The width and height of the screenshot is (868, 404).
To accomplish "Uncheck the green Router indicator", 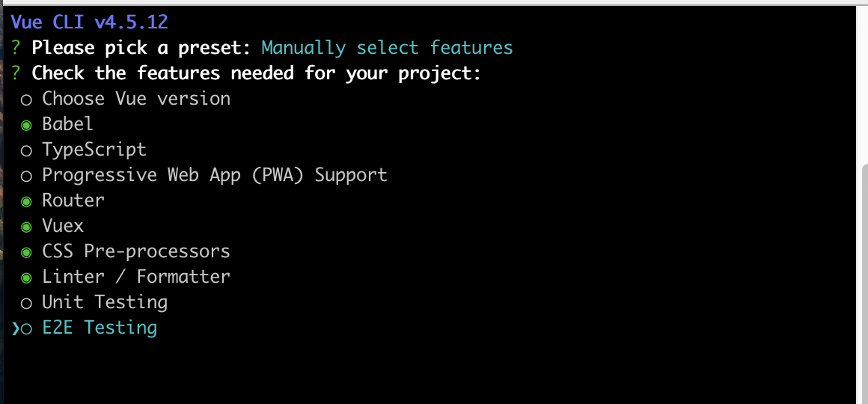I will coord(26,202).
